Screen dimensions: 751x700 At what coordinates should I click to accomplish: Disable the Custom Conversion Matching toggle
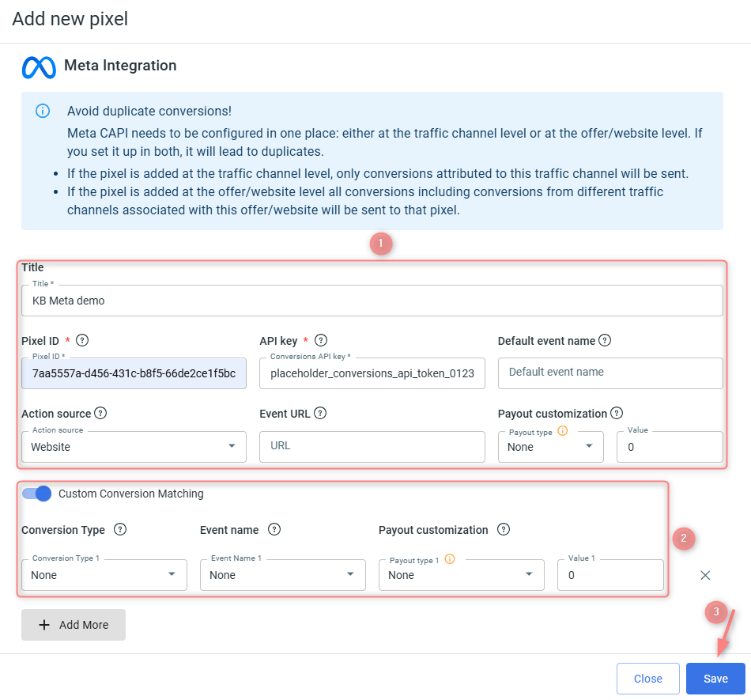click(37, 494)
